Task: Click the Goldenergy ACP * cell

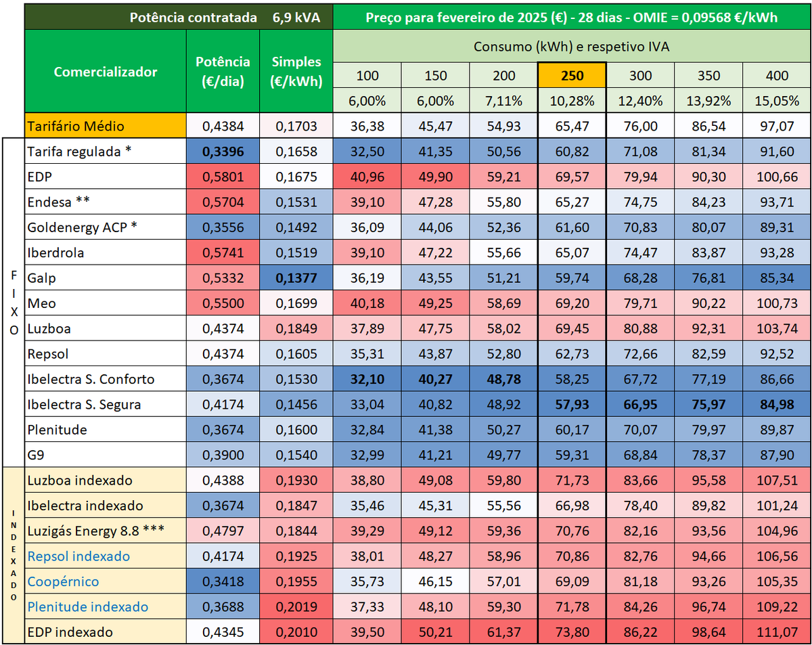Action: click(x=106, y=227)
